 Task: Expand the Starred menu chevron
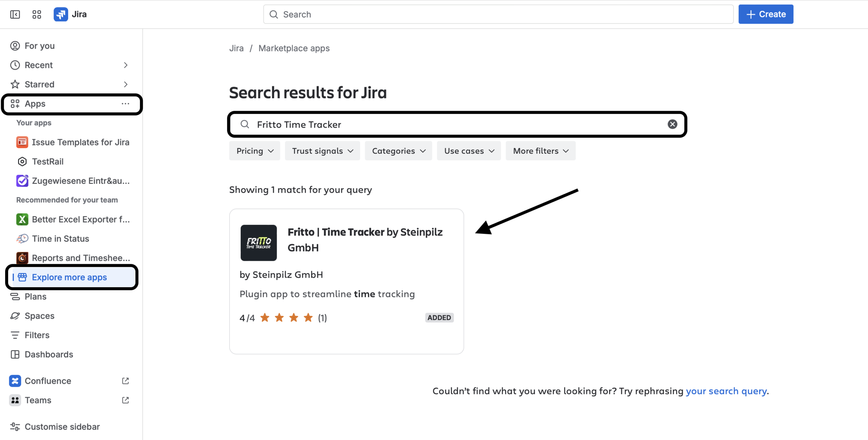click(x=125, y=84)
